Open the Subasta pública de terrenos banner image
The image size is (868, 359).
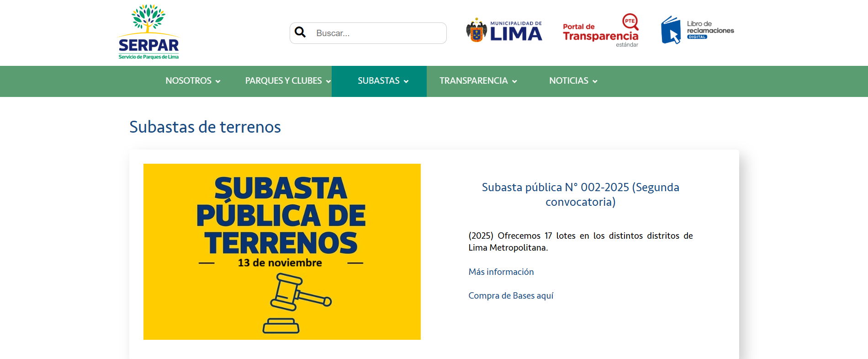[x=282, y=252]
